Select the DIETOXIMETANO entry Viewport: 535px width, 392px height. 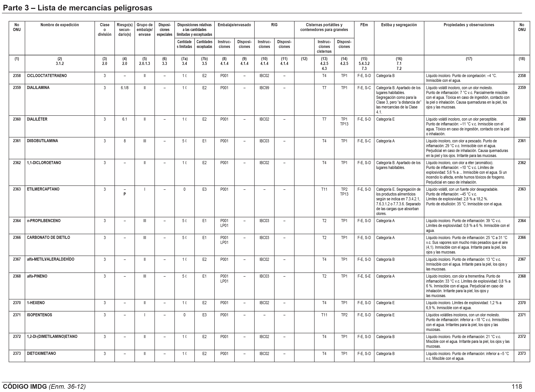tap(41, 353)
